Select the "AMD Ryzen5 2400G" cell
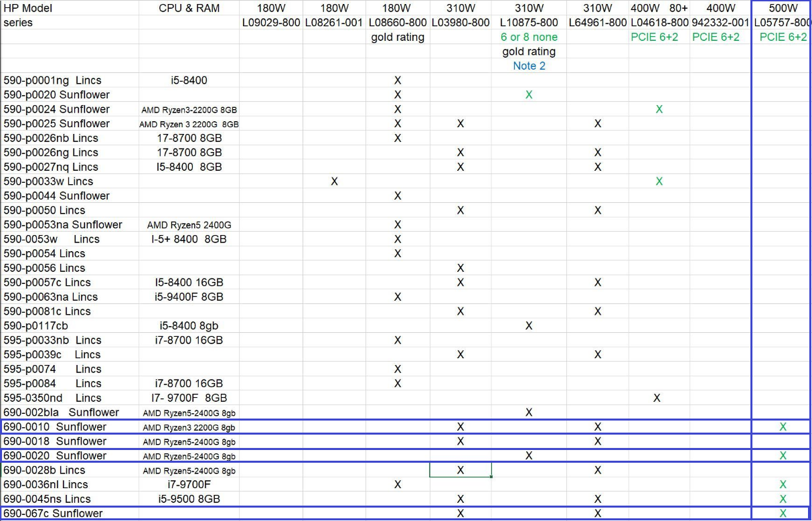The image size is (812, 521). (188, 224)
